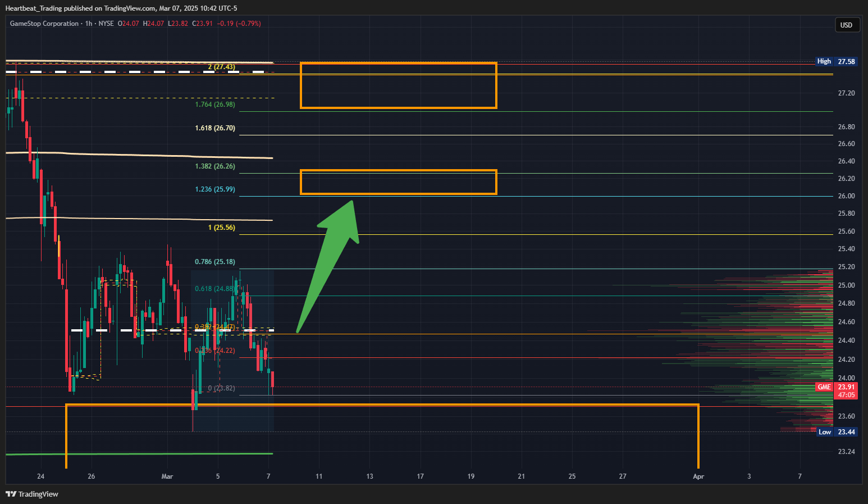Click date 21 on the time axis
This screenshot has width=868, height=504.
pyautogui.click(x=522, y=476)
